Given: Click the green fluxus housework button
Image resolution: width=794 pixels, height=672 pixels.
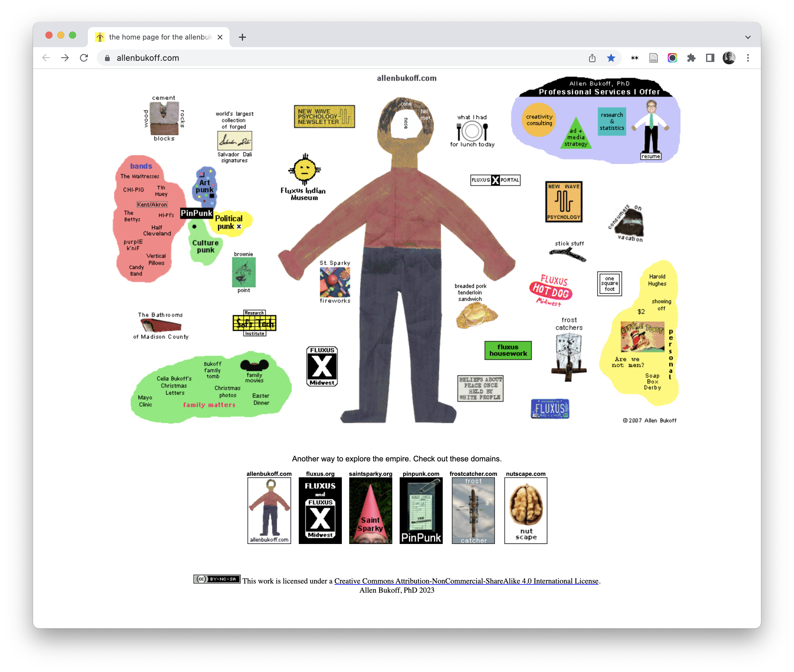Looking at the screenshot, I should 508,350.
